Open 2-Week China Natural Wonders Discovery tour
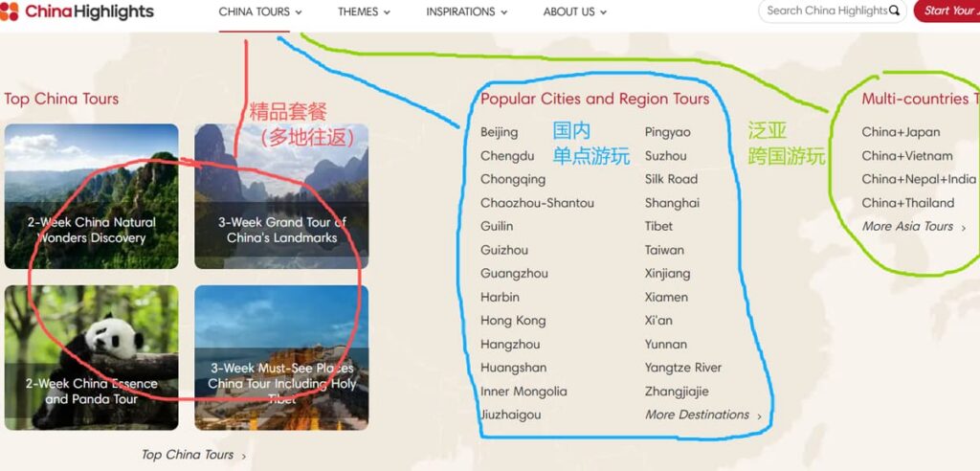Image resolution: width=980 pixels, height=471 pixels. point(91,196)
